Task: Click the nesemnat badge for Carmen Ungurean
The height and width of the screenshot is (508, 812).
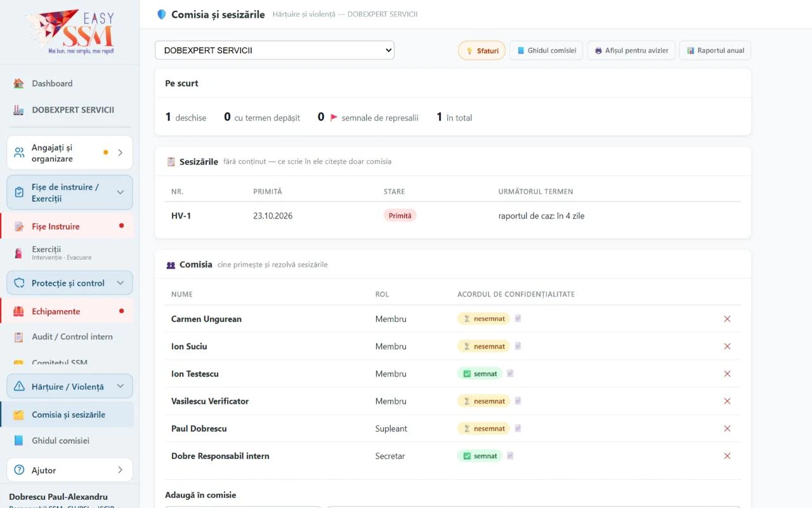Action: (483, 319)
